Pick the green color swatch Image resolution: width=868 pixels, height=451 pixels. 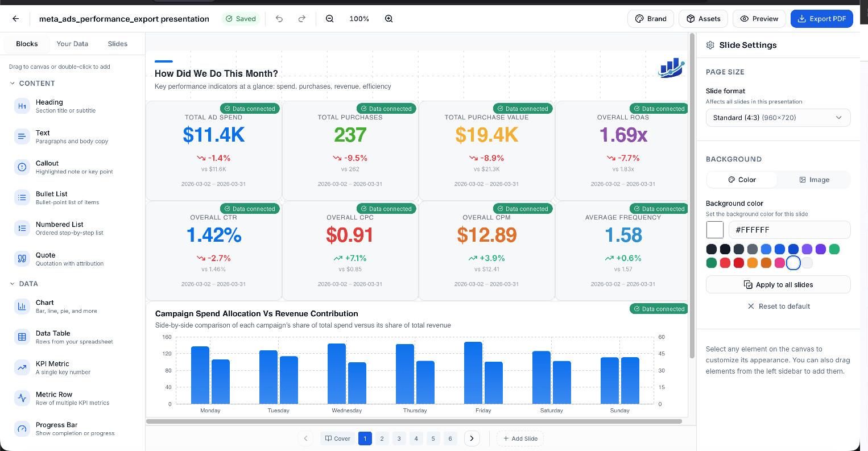[x=834, y=249]
